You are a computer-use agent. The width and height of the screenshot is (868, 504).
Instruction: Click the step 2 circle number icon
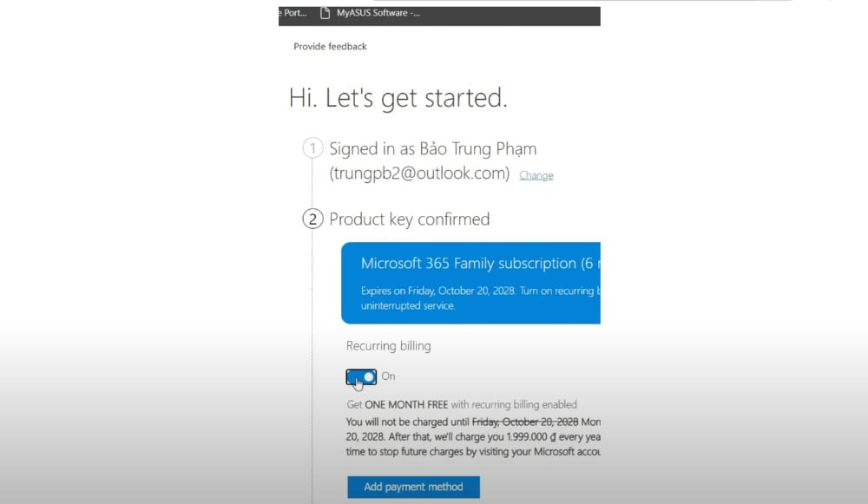tap(312, 219)
